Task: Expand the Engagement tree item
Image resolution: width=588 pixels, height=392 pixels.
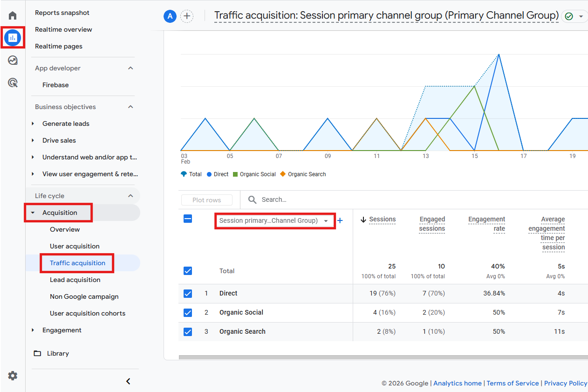Action: tap(33, 330)
